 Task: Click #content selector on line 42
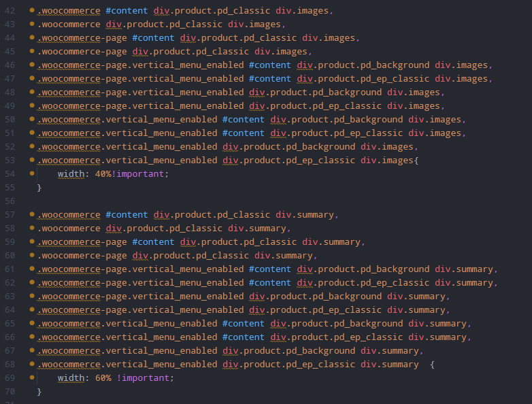(127, 12)
